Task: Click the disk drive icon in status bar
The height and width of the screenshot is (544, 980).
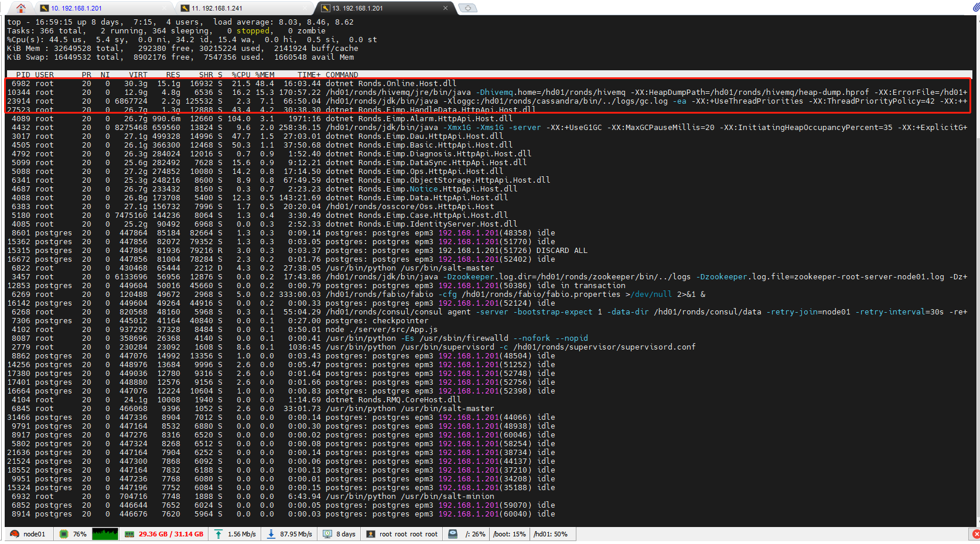Action: (453, 534)
